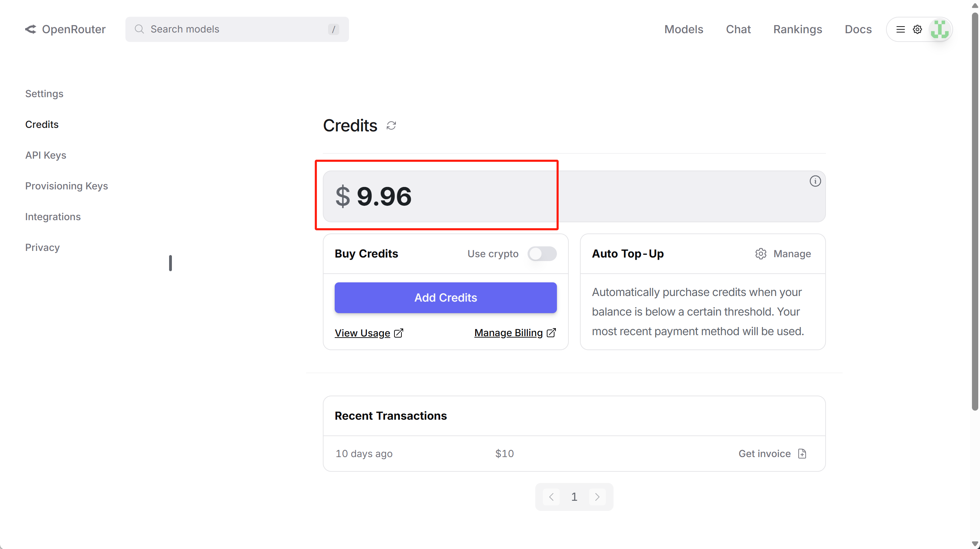Click the Buy Credits heading
The image size is (980, 549).
366,254
